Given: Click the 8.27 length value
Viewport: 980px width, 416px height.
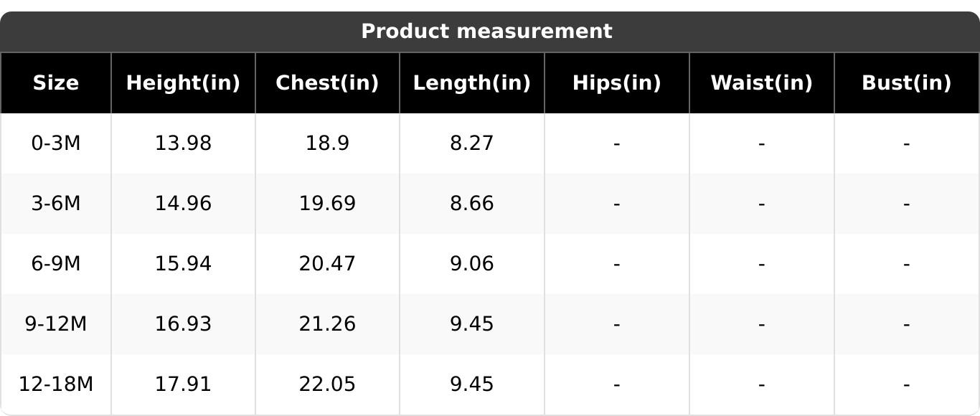Looking at the screenshot, I should pos(472,143).
